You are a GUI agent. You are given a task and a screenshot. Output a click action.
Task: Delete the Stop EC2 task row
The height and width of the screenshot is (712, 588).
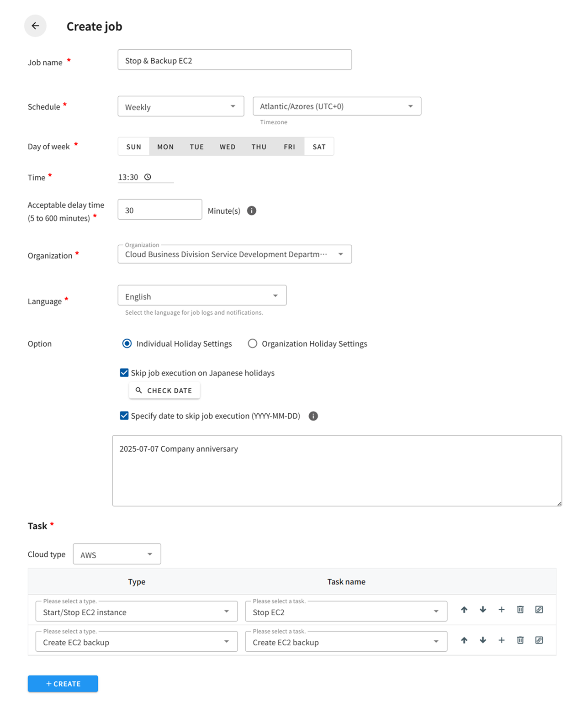(520, 610)
